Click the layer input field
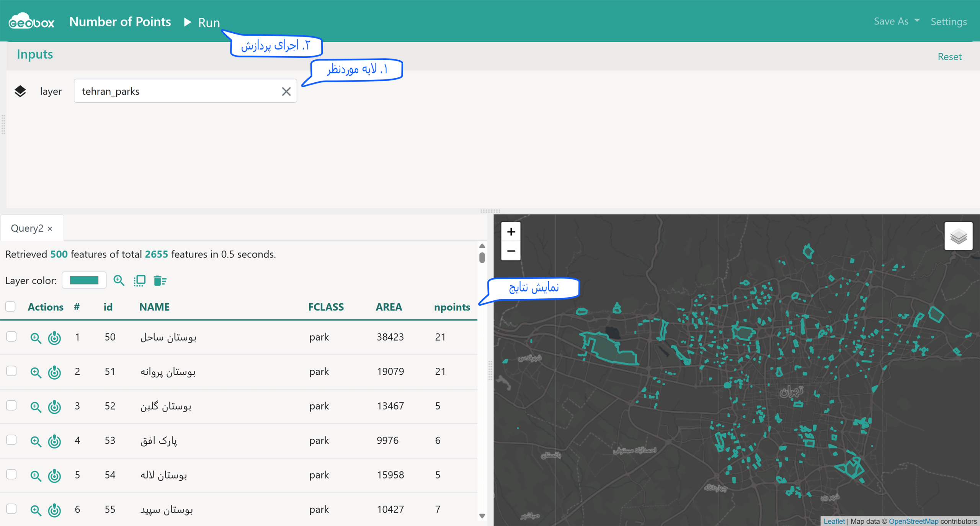 [185, 91]
